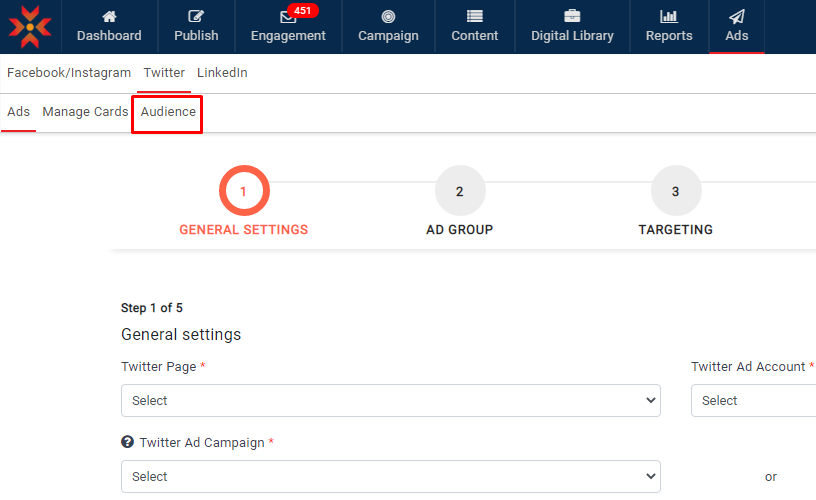Open the Dashboard home icon
Screen dimensions: 816x500
109,17
